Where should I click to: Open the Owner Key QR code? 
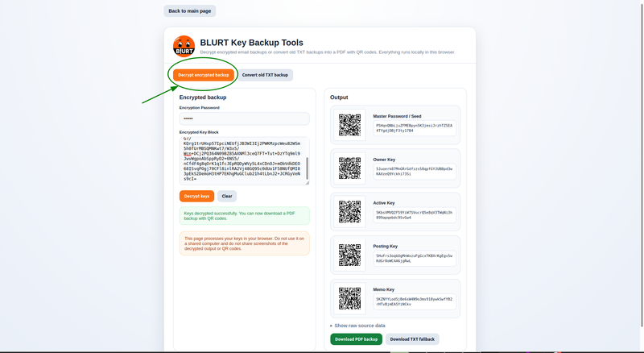pyautogui.click(x=349, y=168)
